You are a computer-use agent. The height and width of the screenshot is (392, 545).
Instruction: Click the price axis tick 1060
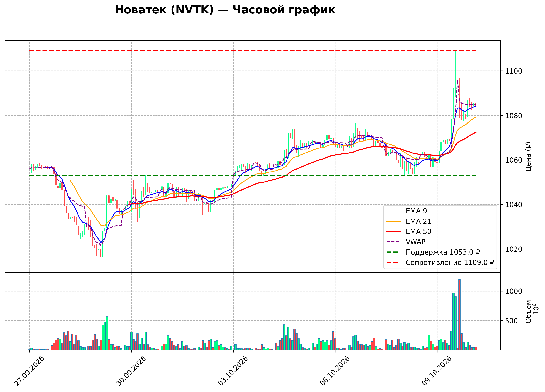point(514,160)
